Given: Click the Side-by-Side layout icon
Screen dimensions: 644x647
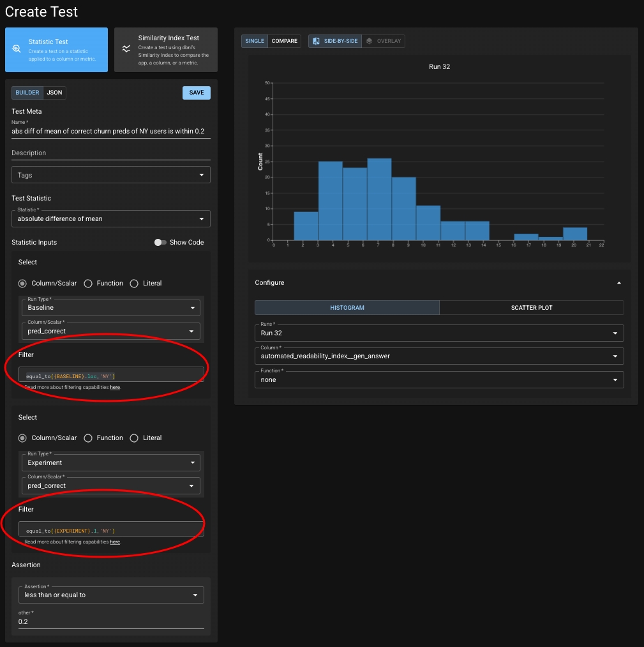Looking at the screenshot, I should (x=316, y=41).
